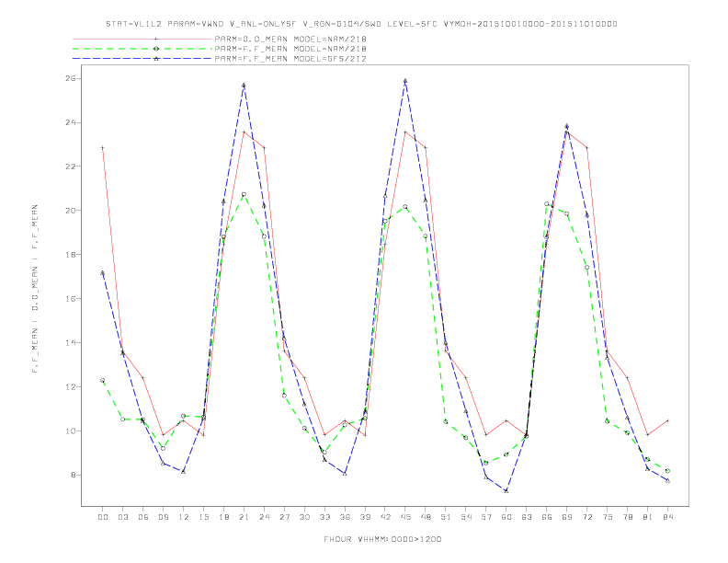This screenshot has height=563, width=728.
Task: Click x-axis tick label 51
Action: tap(446, 517)
